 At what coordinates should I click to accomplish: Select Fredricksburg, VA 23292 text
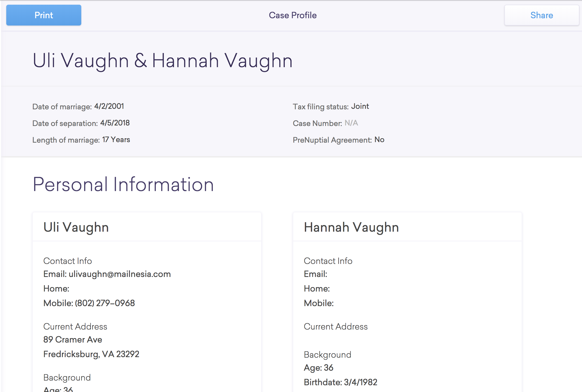91,354
